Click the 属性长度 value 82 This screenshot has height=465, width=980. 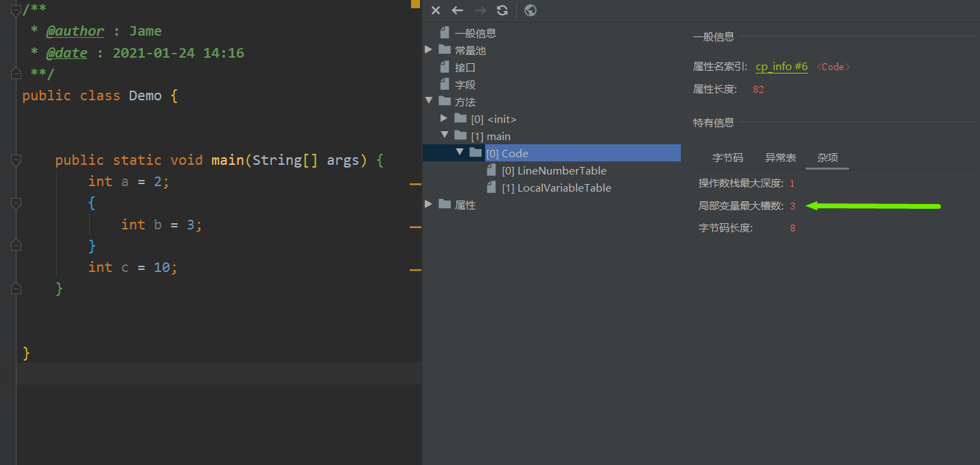[x=758, y=89]
